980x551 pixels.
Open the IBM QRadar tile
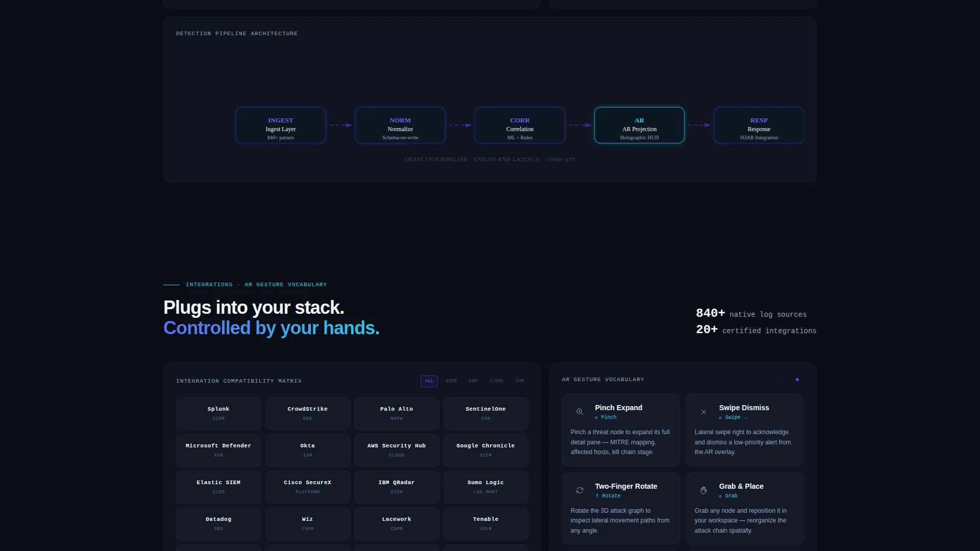[x=397, y=487]
